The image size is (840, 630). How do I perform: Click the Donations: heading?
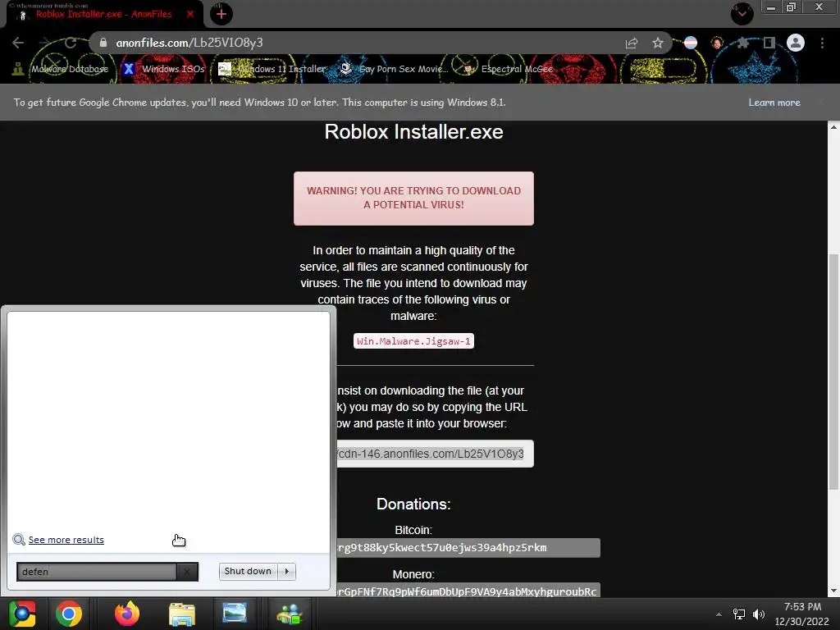coord(413,504)
